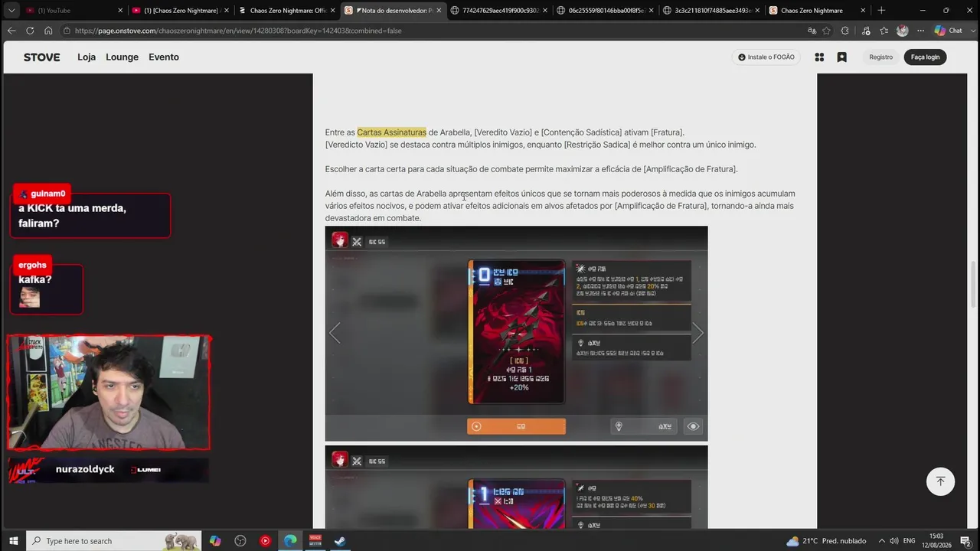Open the browser profile avatar

(902, 31)
